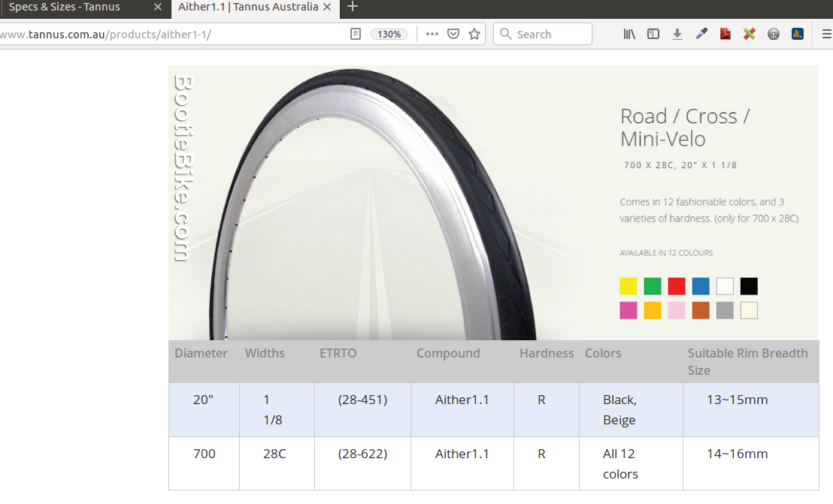Open the gear extension icon
This screenshot has width=833, height=504.
tap(774, 34)
